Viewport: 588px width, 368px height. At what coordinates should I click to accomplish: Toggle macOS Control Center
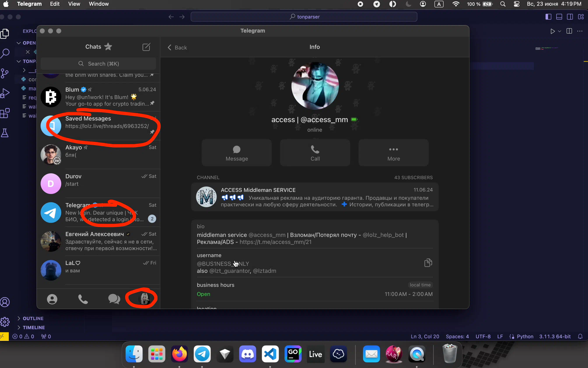tap(517, 4)
